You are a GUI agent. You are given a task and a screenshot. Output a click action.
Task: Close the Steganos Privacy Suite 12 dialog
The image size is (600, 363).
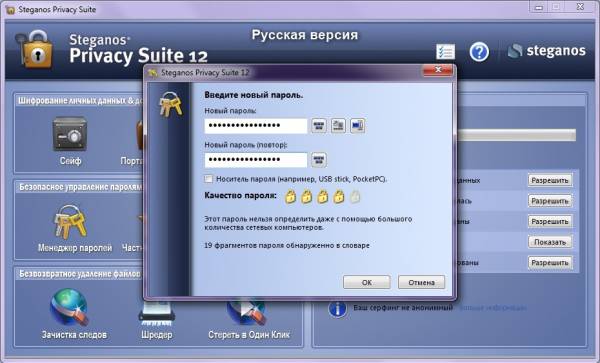click(x=438, y=70)
